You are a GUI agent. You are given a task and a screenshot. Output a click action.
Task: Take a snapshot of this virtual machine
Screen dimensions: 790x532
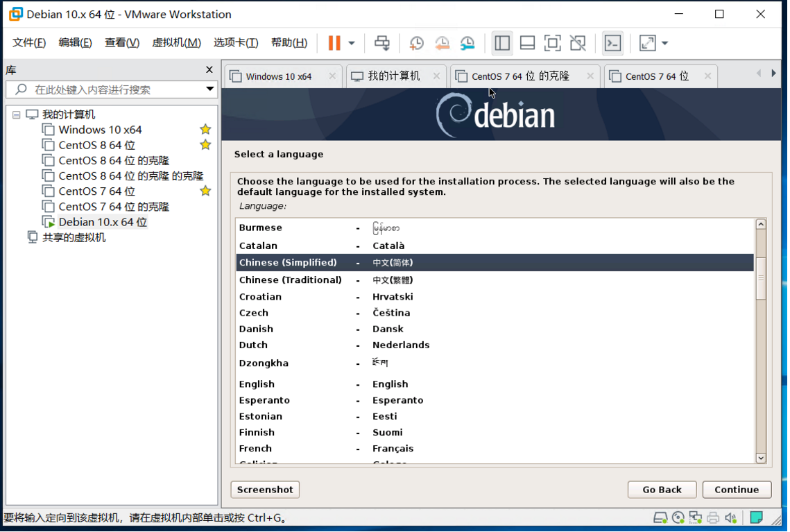tap(416, 43)
